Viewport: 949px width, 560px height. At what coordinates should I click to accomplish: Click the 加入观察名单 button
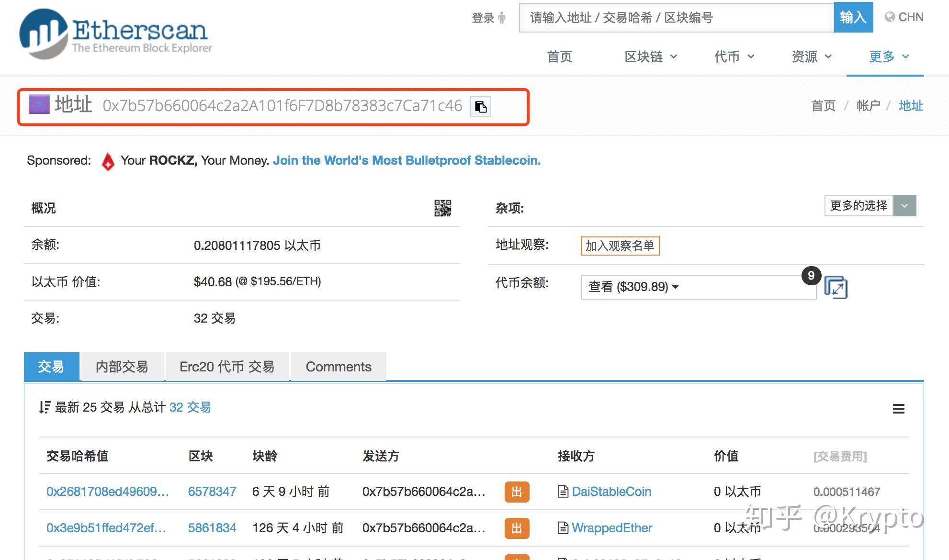pos(620,246)
